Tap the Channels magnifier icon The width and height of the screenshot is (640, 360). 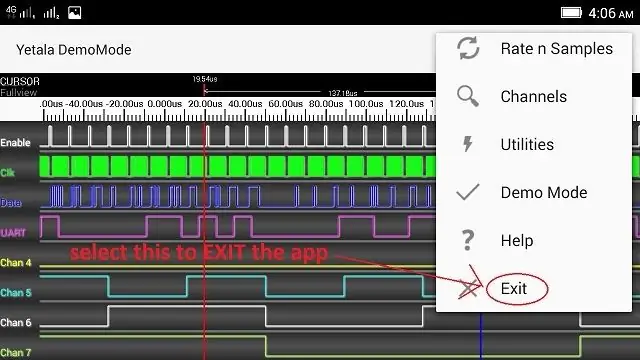click(468, 96)
